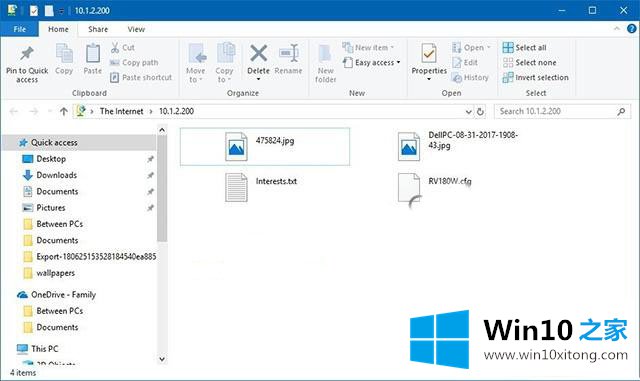Open the Copy to menu
Screen dimensions: 640x381
[224, 64]
